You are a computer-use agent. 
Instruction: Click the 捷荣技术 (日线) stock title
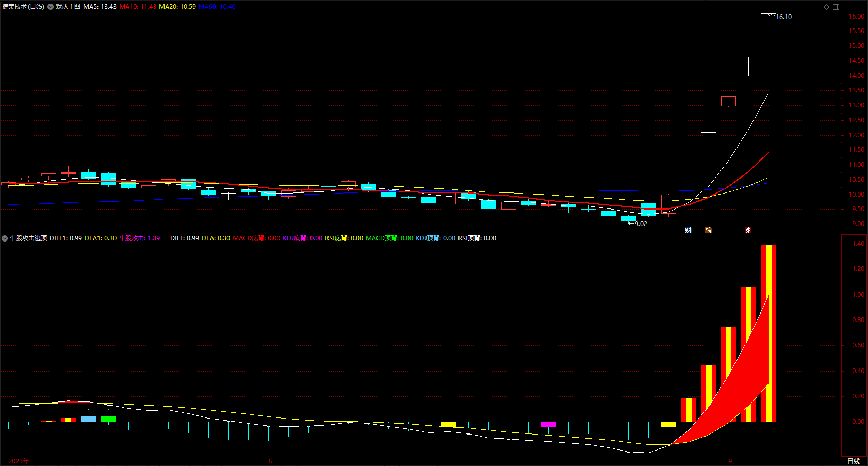[23, 7]
